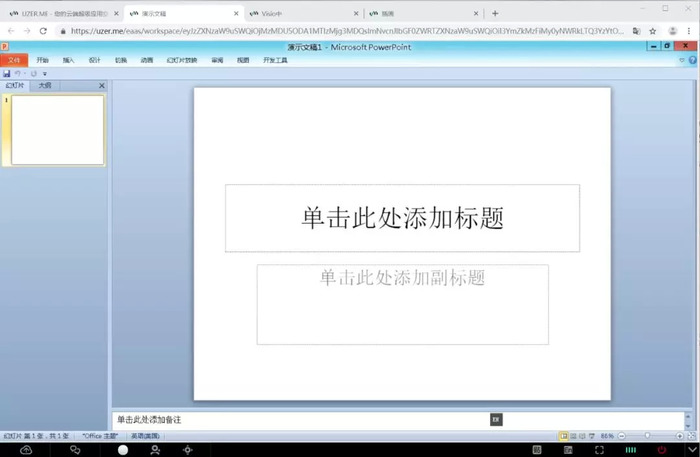
Task: Switch to the 大纲 (Outline) pane tab
Action: tap(45, 85)
